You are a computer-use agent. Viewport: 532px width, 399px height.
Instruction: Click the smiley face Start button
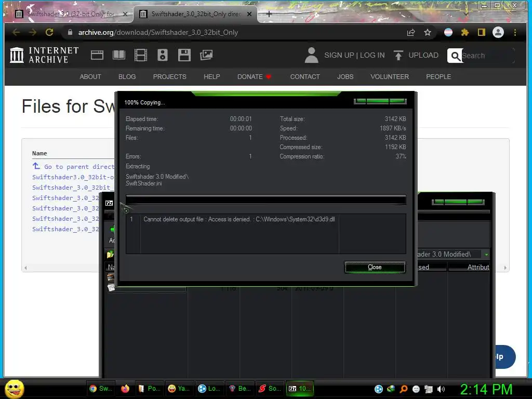[x=15, y=389]
